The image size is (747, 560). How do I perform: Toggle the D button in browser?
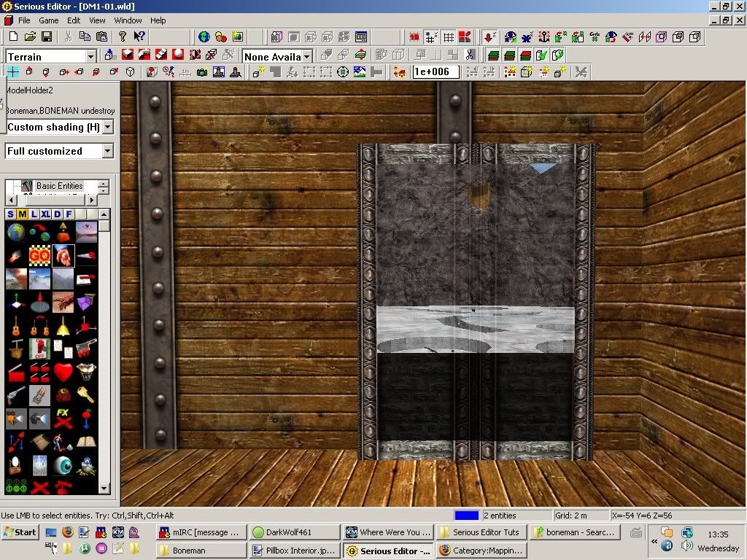(x=57, y=214)
